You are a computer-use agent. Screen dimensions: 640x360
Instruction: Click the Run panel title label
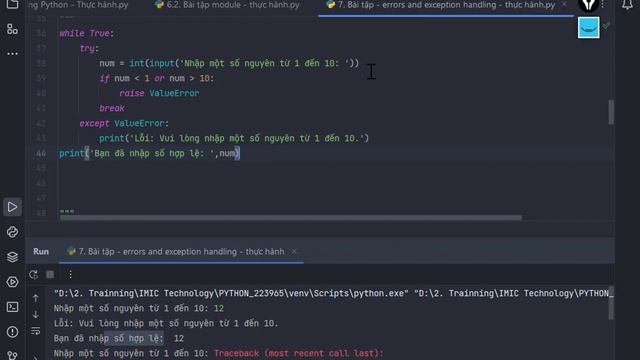pos(41,251)
